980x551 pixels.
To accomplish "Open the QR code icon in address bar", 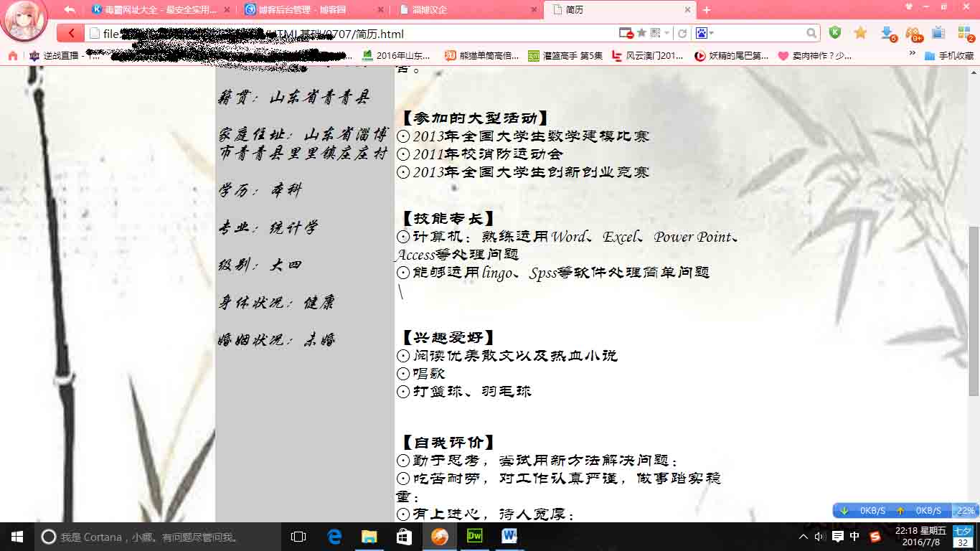I will (x=655, y=33).
